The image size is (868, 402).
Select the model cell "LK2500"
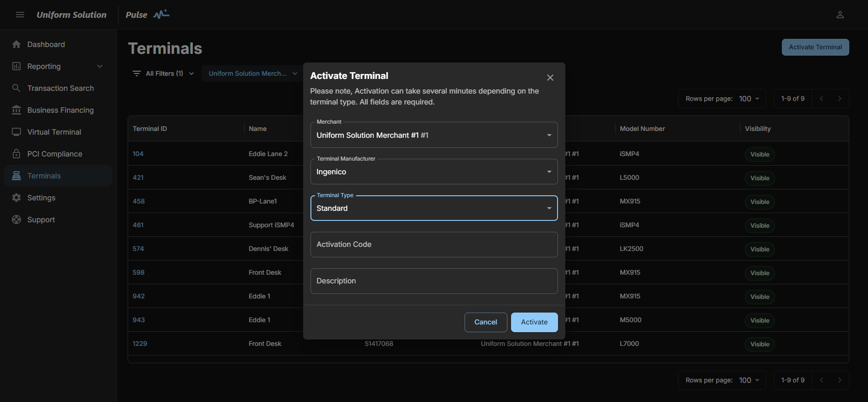tap(631, 249)
